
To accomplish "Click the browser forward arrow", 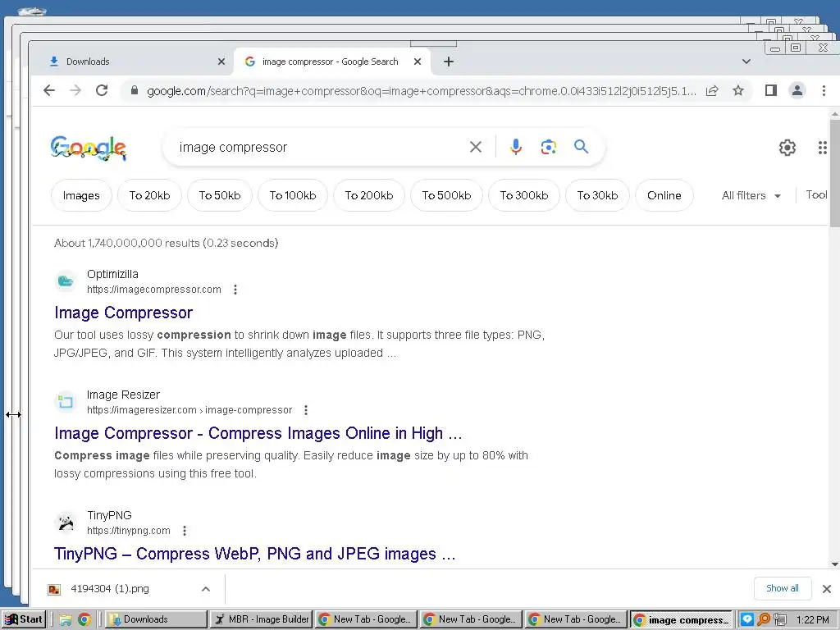I will [75, 90].
